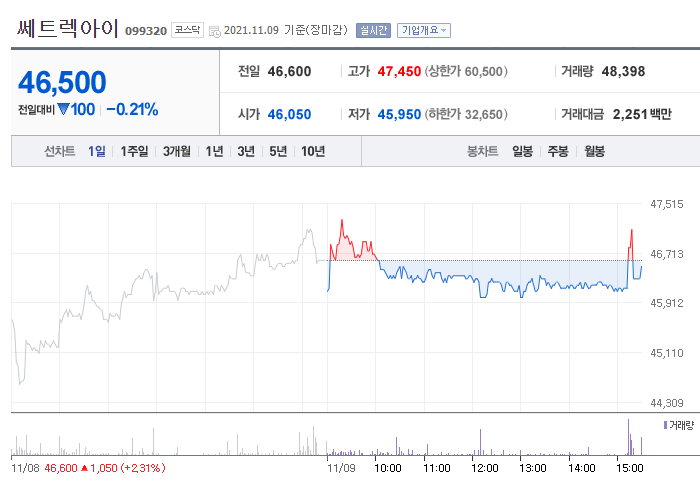Click the change rate -0.21%
The width and height of the screenshot is (700, 483).
tap(132, 109)
